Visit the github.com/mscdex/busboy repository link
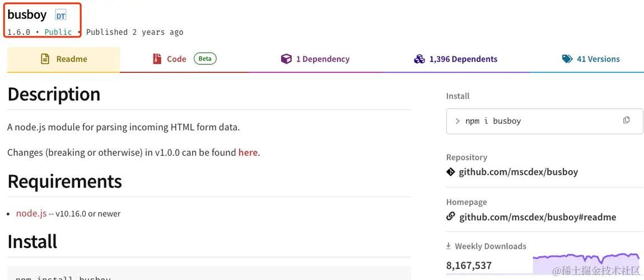The image size is (644, 280). [x=519, y=172]
